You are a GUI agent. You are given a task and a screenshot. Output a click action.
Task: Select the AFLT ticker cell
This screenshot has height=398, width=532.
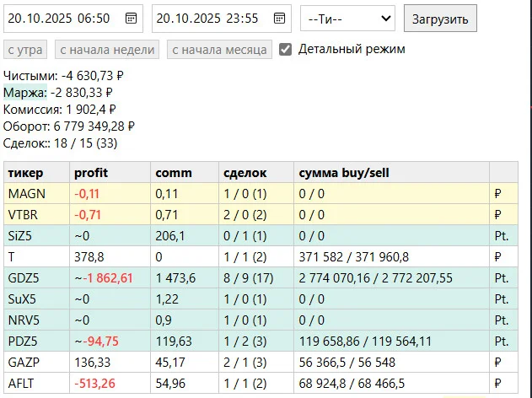click(36, 384)
